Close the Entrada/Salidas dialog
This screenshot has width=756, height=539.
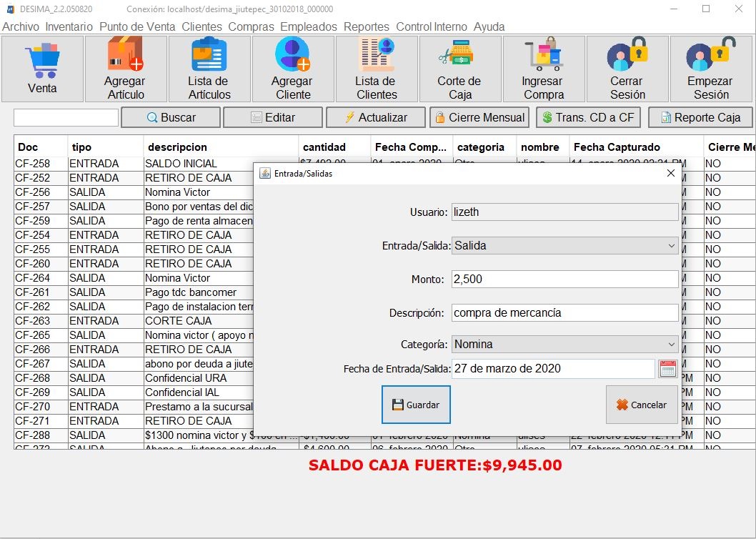tap(670, 173)
